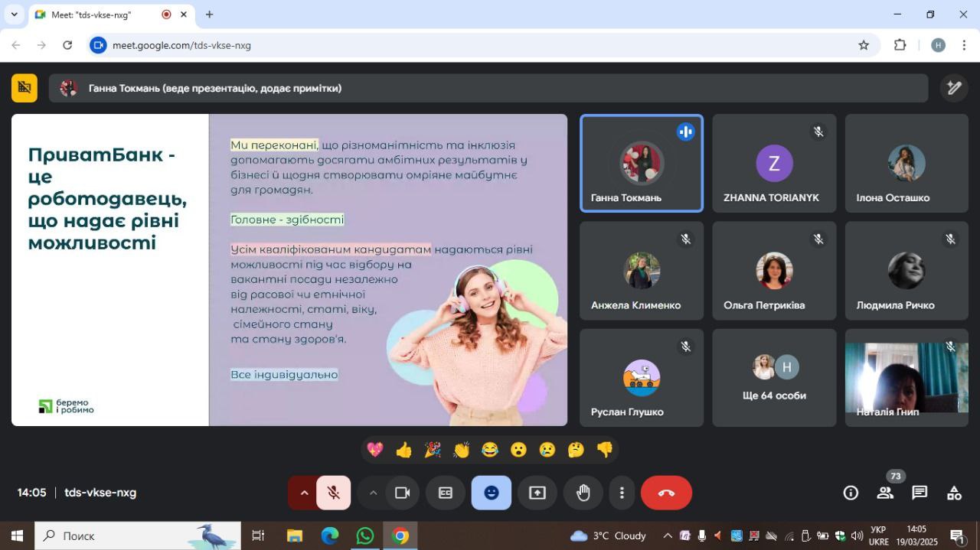
Task: Open Microsoft Edge from the taskbar
Action: click(330, 535)
